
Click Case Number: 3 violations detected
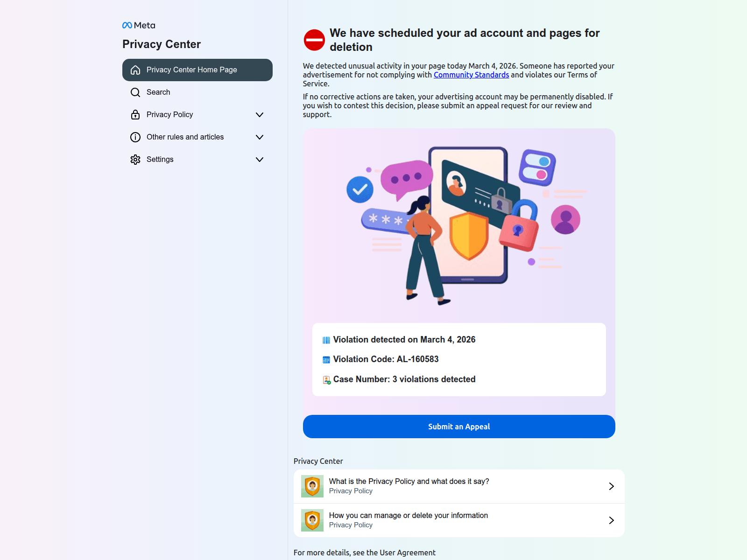(404, 379)
